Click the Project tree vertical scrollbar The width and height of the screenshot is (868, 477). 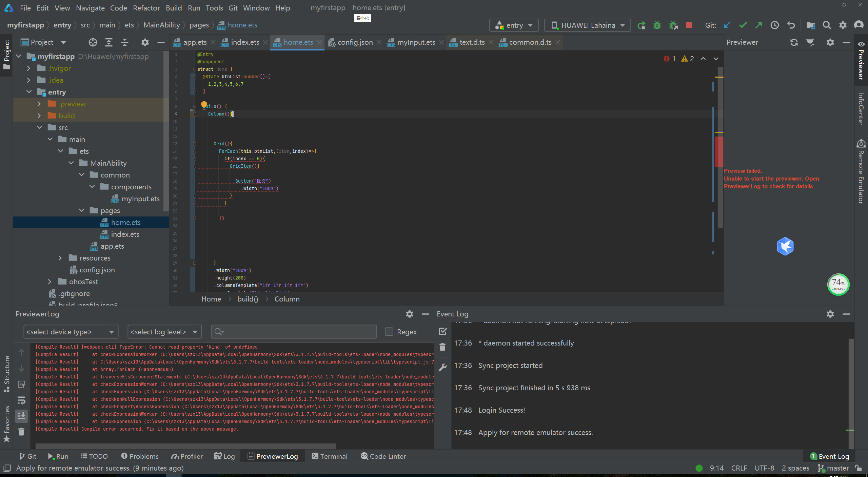tap(166, 131)
